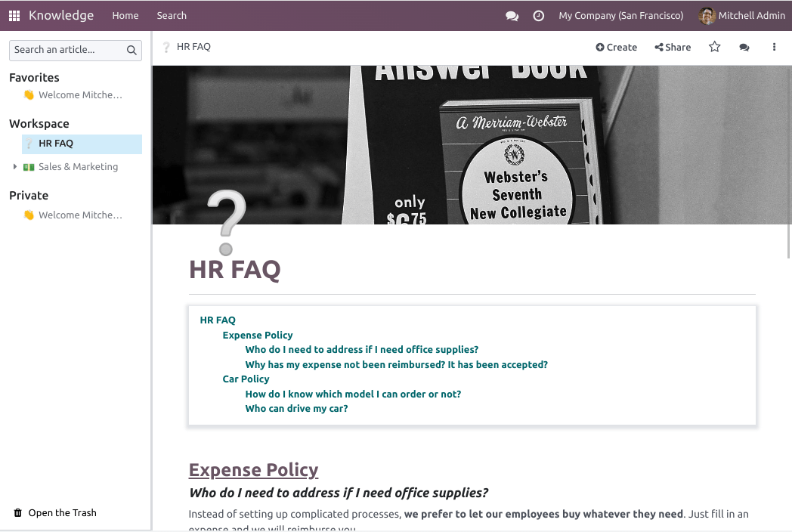Viewport: 792px width, 532px height.
Task: Click the search magnifier in article search box
Action: click(131, 50)
